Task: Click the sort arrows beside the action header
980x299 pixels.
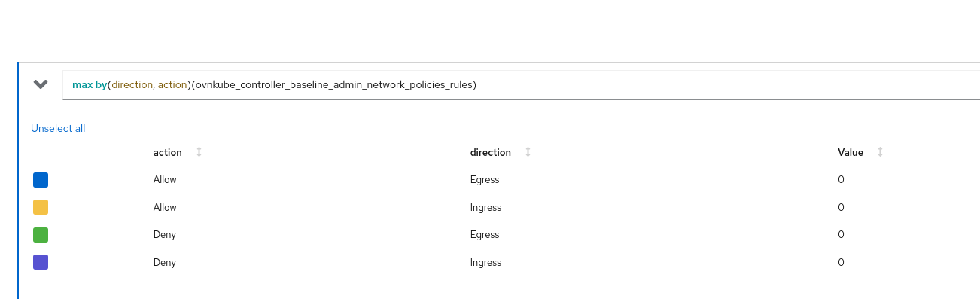Action: pyautogui.click(x=199, y=152)
